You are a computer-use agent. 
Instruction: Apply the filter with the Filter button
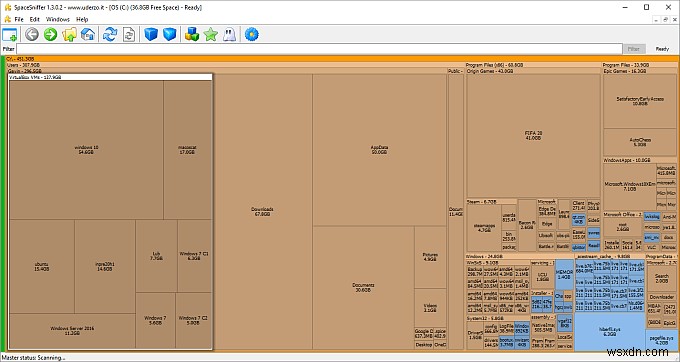[x=634, y=49]
